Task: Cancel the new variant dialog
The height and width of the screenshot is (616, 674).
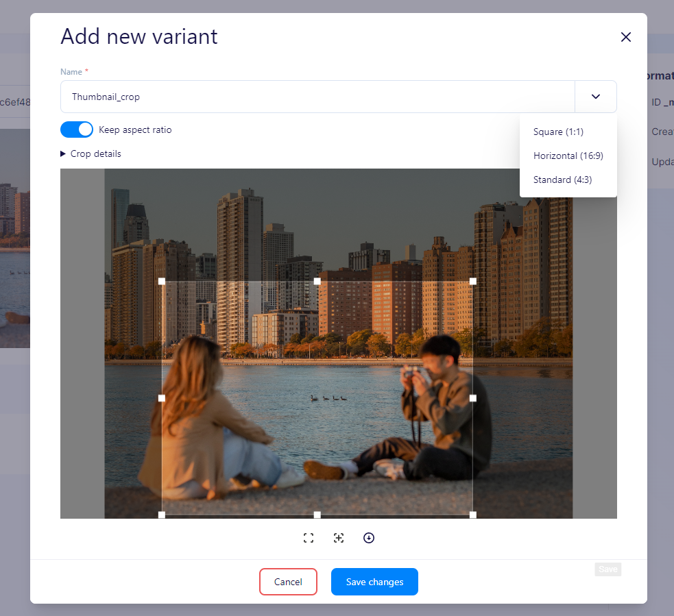Action: 288,582
